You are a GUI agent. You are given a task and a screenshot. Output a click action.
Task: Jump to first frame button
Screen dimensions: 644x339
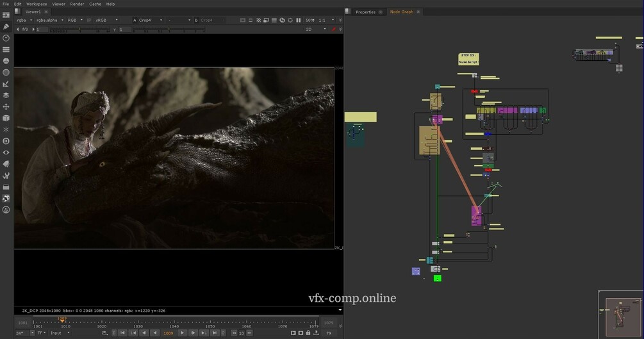click(122, 333)
